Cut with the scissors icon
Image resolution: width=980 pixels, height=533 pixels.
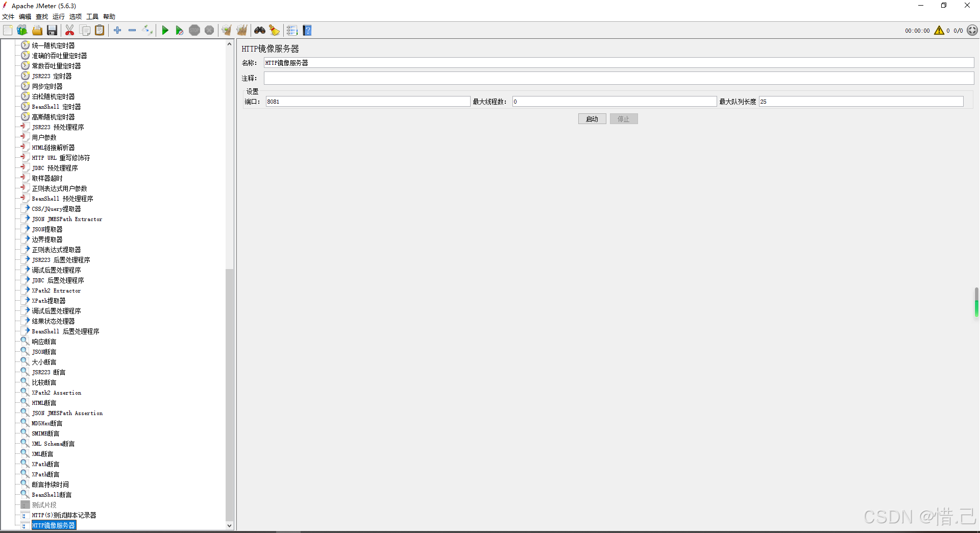70,31
